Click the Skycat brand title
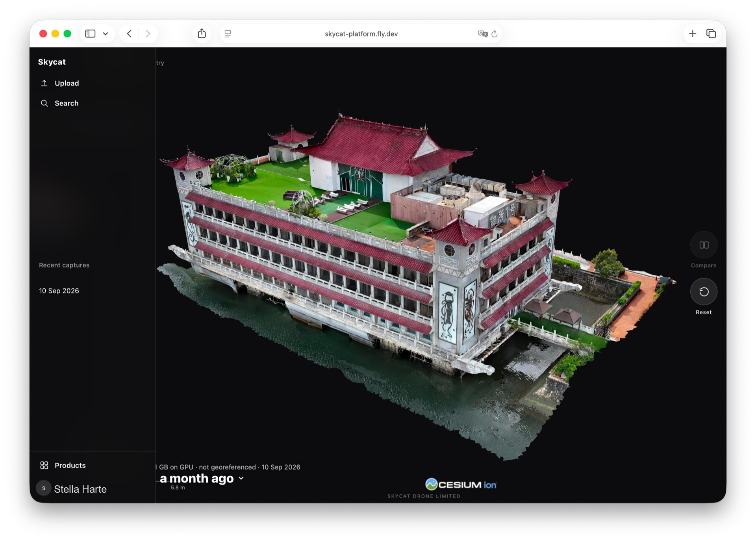This screenshot has height=542, width=756. pyautogui.click(x=52, y=62)
